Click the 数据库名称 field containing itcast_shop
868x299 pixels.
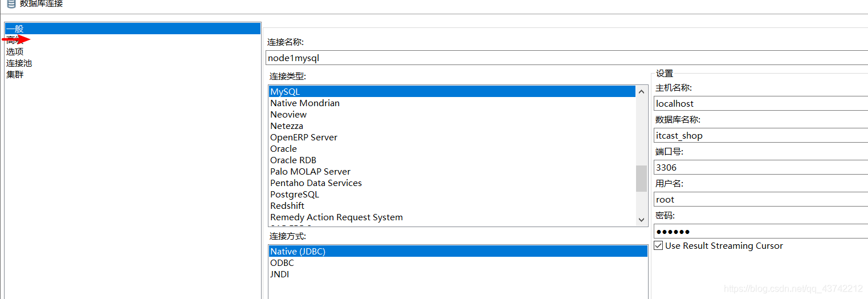click(x=761, y=135)
